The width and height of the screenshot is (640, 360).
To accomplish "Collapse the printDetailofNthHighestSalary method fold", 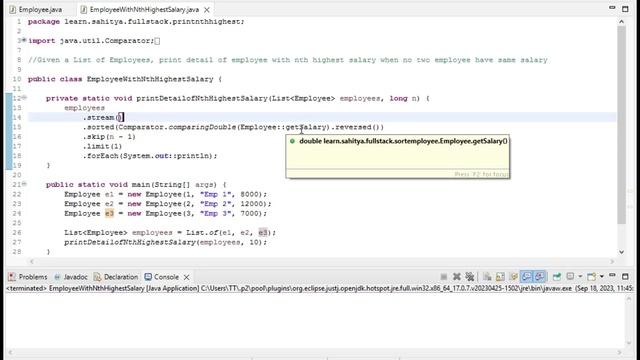I will coord(24,98).
